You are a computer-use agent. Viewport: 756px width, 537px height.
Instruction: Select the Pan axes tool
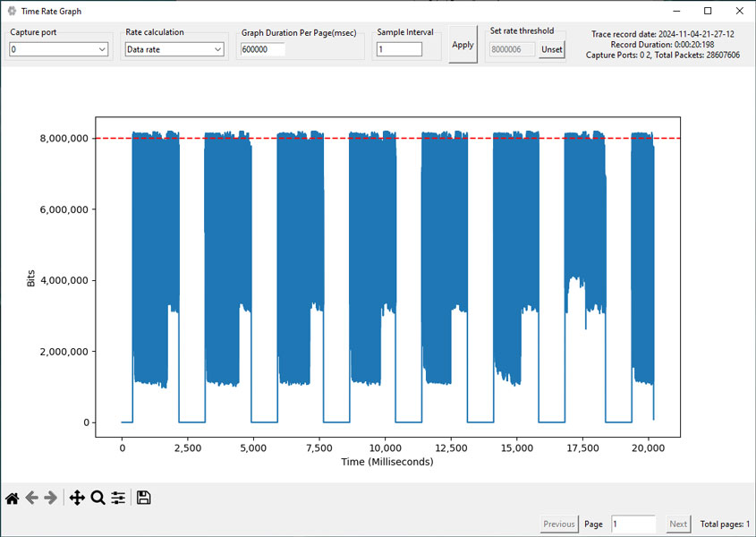click(77, 498)
